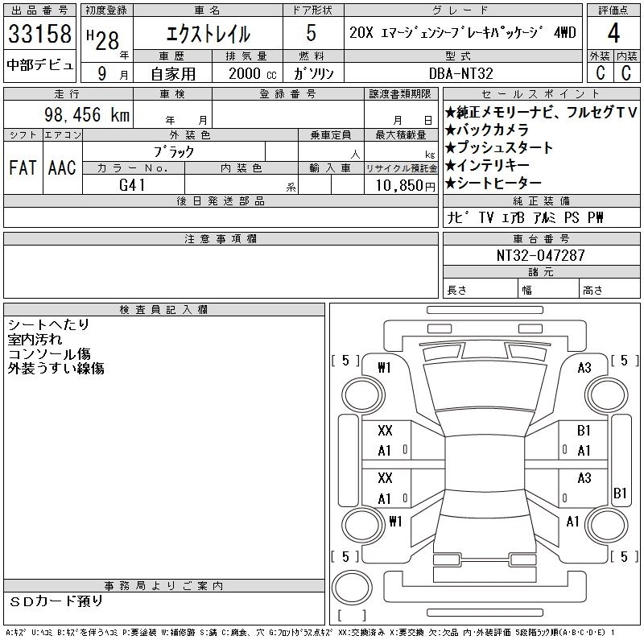Image resolution: width=644 pixels, height=644 pixels.
Task: Select the bottom-right wheel circle in diagram
Action: click(607, 525)
